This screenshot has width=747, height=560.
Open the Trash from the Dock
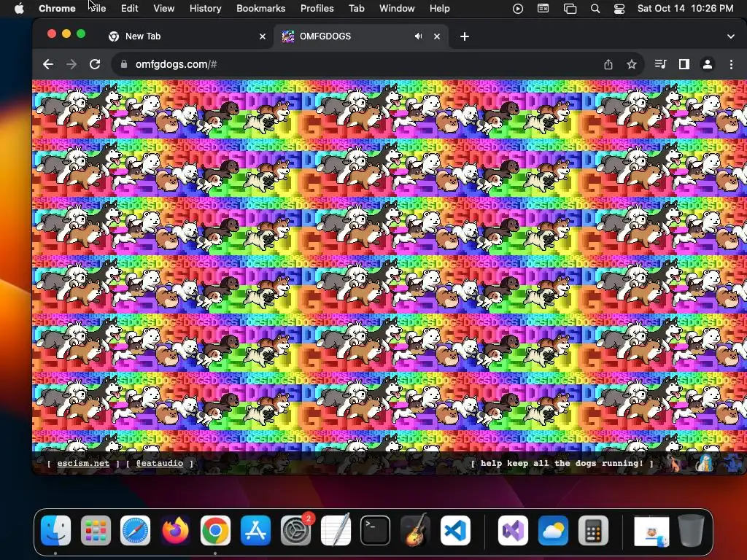tap(692, 530)
